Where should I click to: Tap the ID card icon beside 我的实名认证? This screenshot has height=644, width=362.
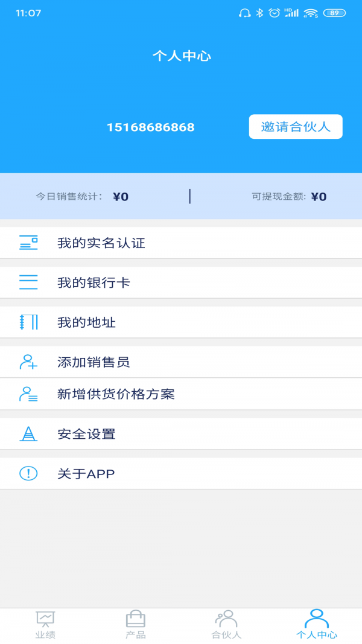28,243
